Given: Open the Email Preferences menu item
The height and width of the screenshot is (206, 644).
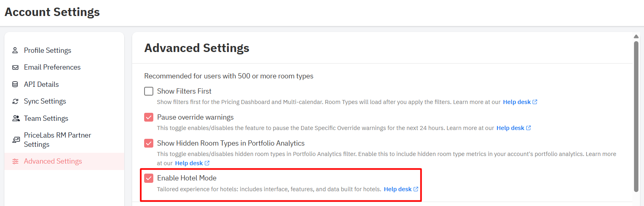Looking at the screenshot, I should point(52,67).
